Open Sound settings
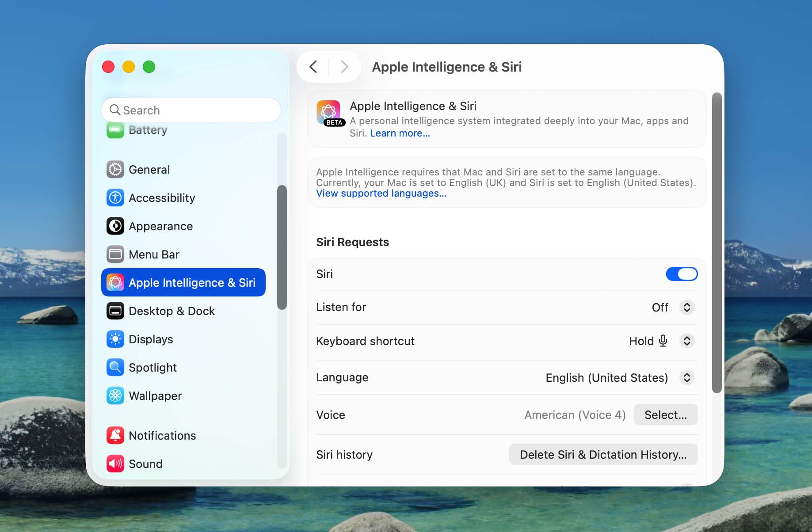 (x=183, y=464)
